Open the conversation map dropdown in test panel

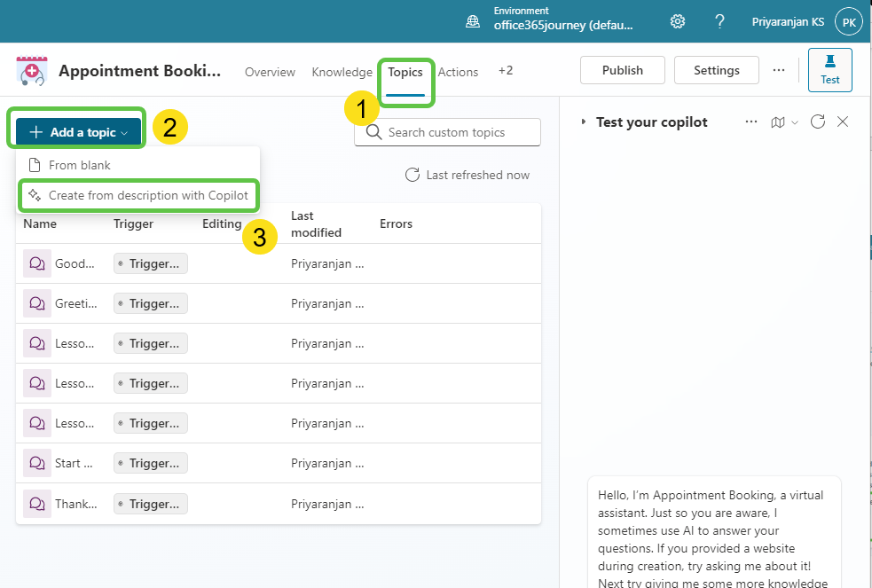coord(784,122)
